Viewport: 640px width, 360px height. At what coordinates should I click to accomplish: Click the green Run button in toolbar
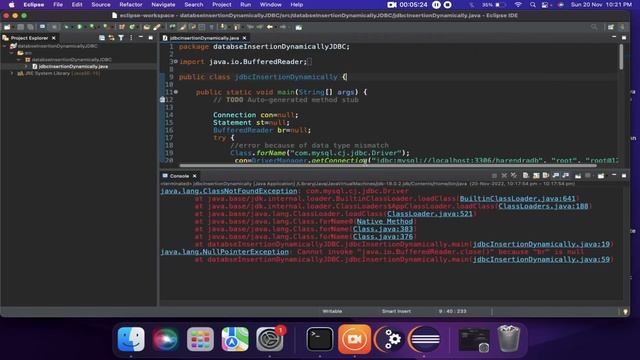79,27
